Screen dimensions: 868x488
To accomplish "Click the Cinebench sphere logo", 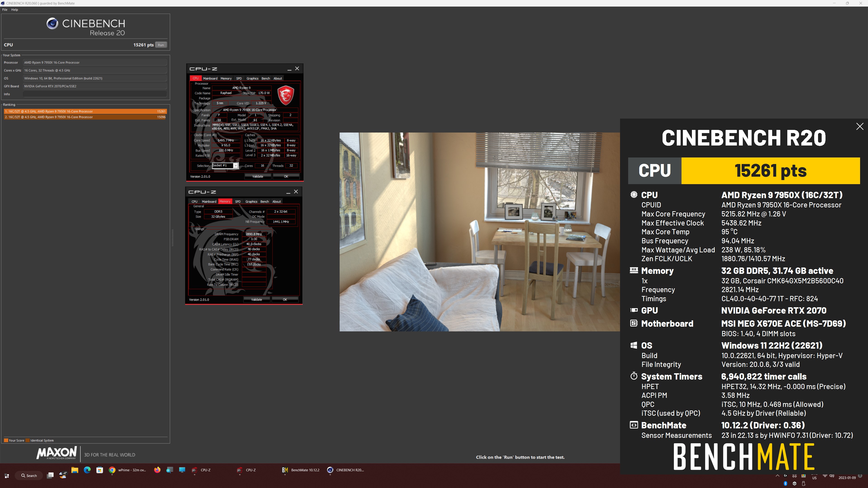I will click(52, 23).
